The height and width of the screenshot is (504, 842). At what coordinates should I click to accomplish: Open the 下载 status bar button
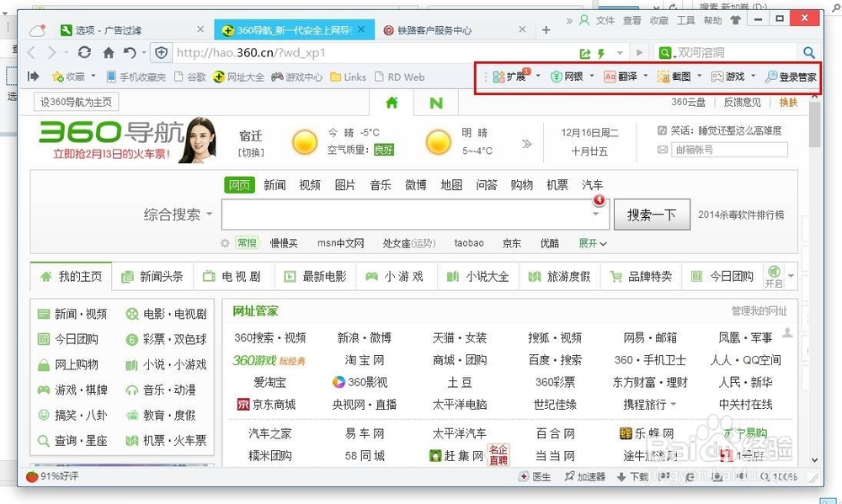(632, 476)
